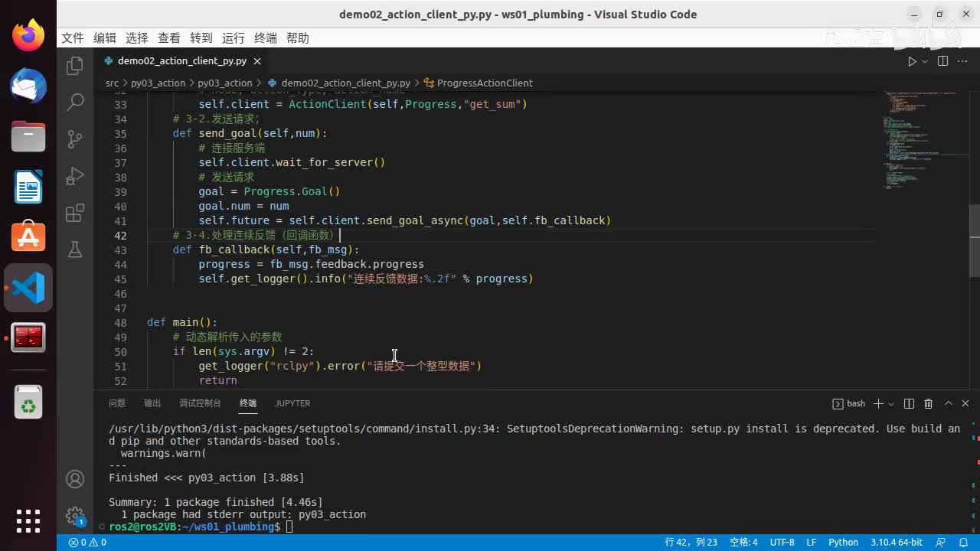Open the Testing flask view
The image size is (980, 551).
pos(75,249)
